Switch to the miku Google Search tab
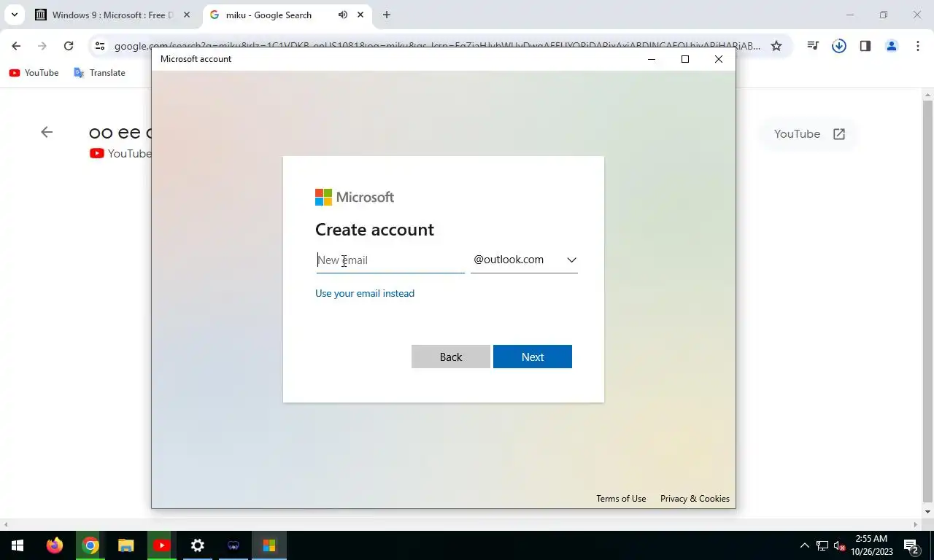 [x=277, y=15]
